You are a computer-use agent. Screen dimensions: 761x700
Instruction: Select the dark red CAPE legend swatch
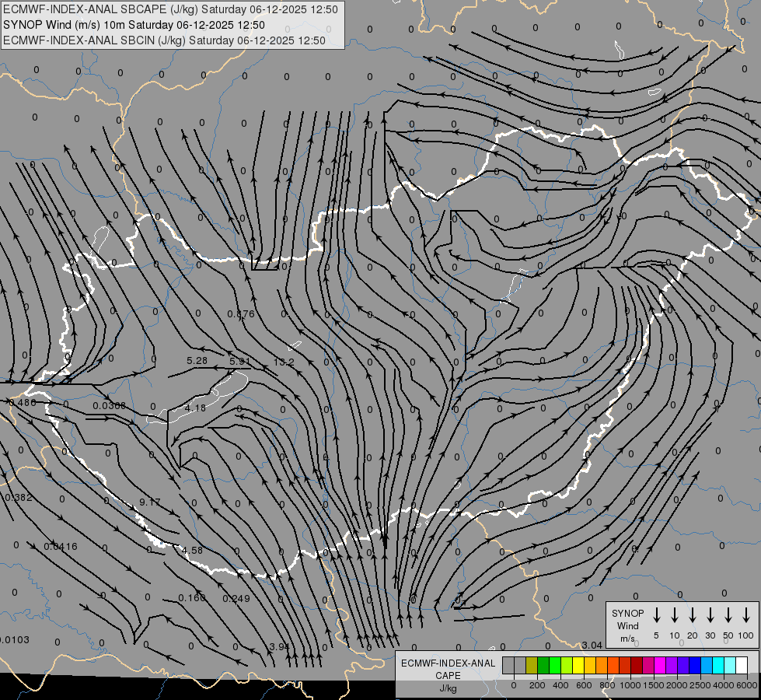tap(637, 665)
